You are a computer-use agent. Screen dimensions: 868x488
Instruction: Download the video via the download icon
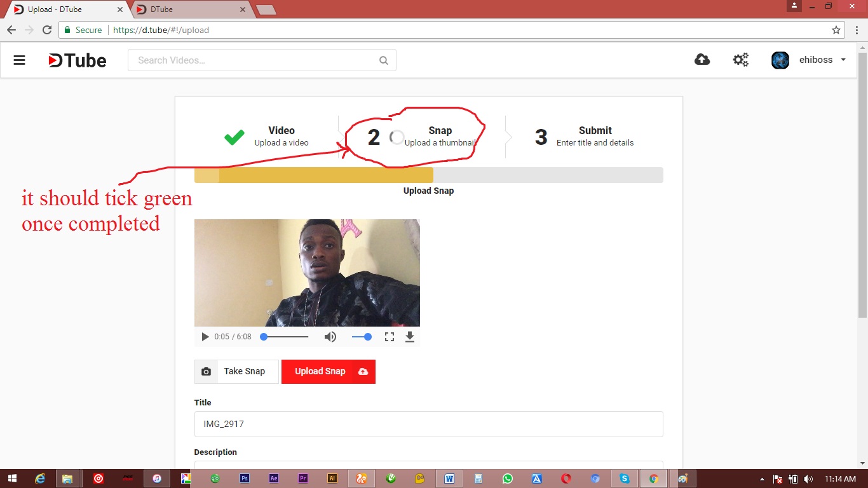(x=410, y=337)
